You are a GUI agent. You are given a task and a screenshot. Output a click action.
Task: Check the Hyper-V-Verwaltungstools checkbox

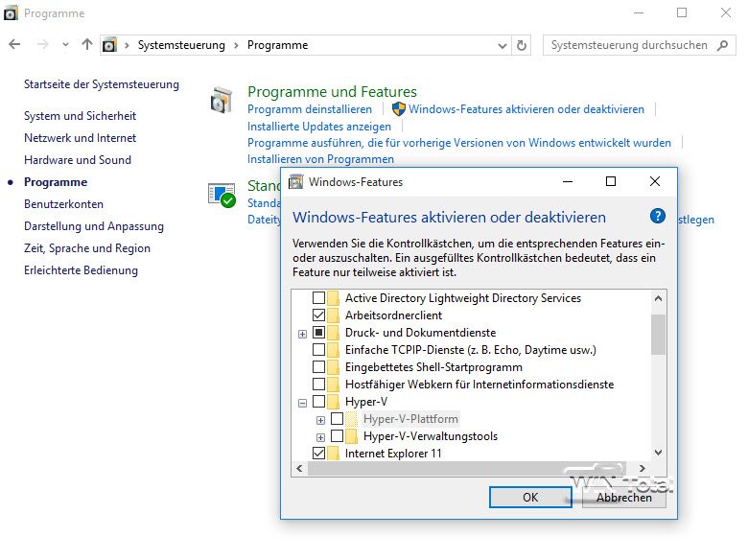click(337, 436)
